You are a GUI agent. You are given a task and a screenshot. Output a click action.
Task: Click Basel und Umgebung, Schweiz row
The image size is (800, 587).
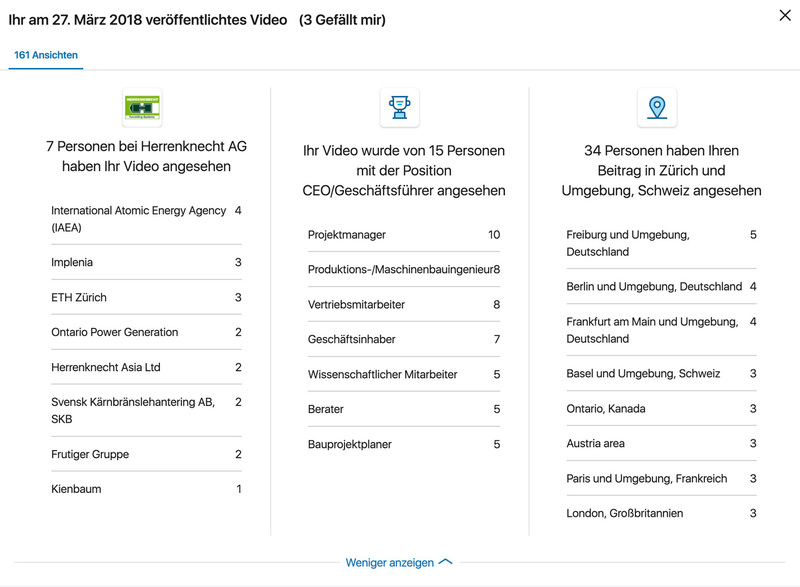[x=643, y=374]
